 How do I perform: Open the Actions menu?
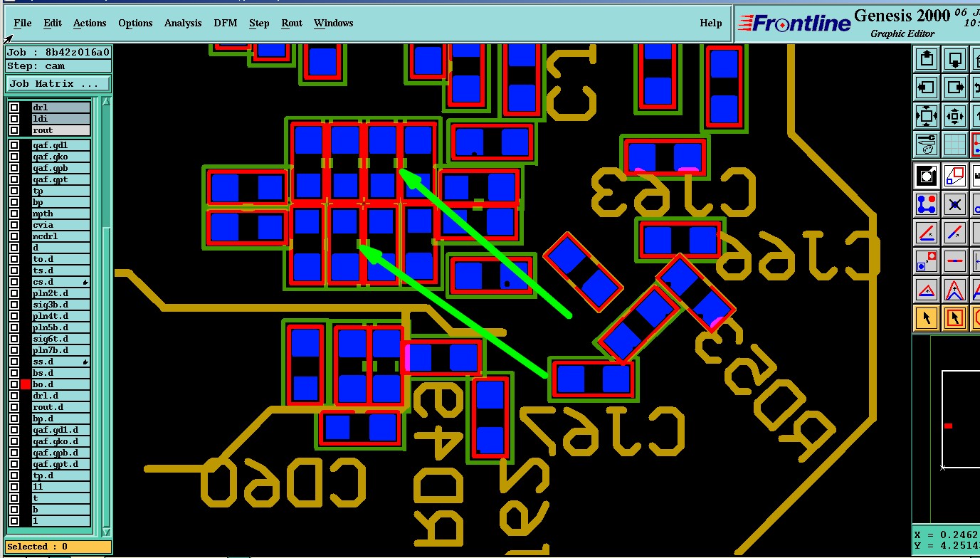click(x=90, y=23)
